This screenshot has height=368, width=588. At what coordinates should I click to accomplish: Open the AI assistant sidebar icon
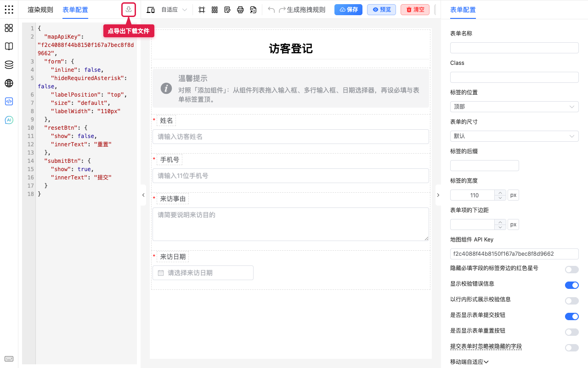click(9, 120)
